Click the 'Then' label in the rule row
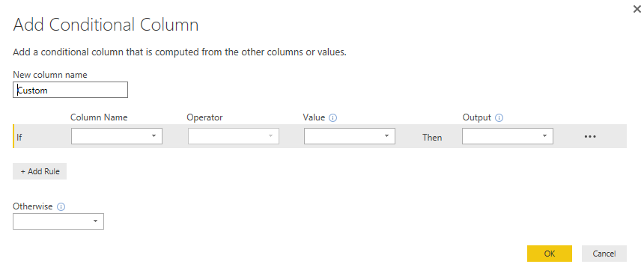The image size is (644, 273). 432,137
